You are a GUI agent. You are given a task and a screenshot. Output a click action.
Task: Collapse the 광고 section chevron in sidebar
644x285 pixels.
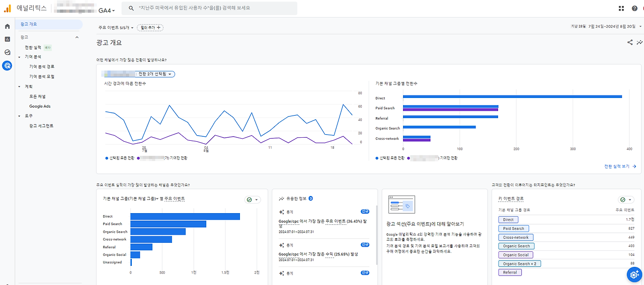coord(77,37)
